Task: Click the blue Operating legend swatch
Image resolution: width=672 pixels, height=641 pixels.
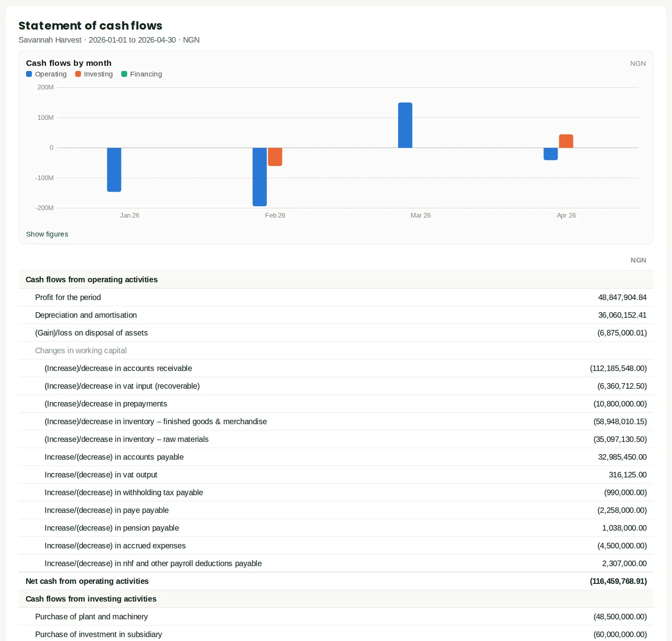Action: point(29,74)
